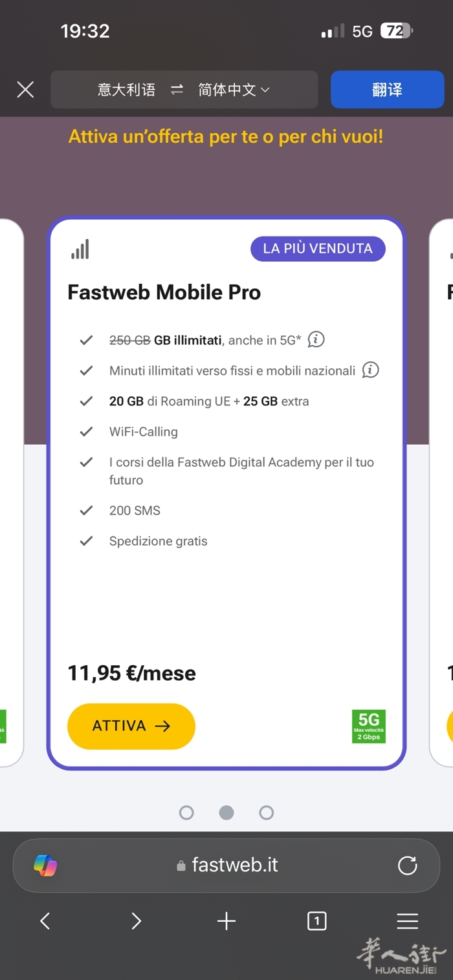The image size is (453, 980).
Task: Reload the fastweb.it page
Action: pos(407,866)
